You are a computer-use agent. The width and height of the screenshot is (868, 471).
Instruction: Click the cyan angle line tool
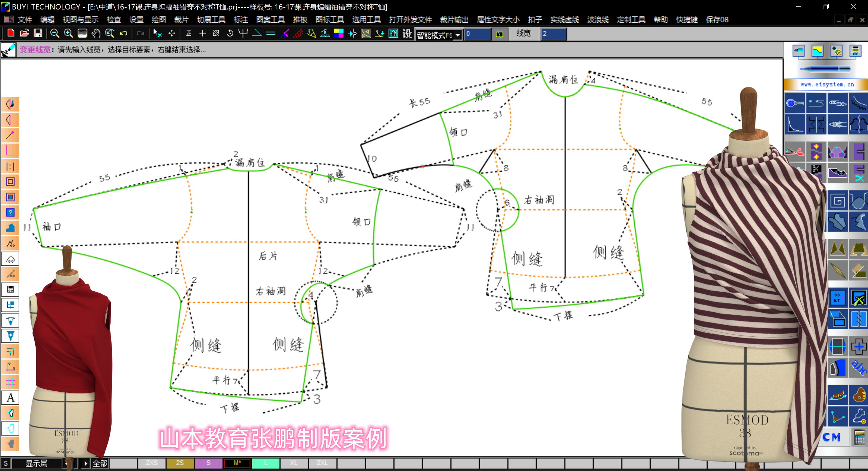[257, 33]
